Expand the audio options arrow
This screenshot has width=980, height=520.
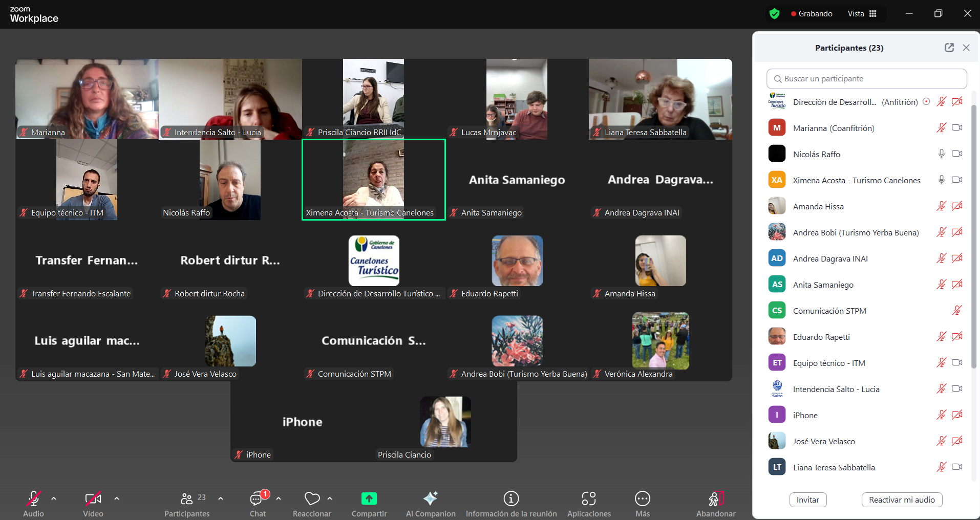click(x=54, y=499)
